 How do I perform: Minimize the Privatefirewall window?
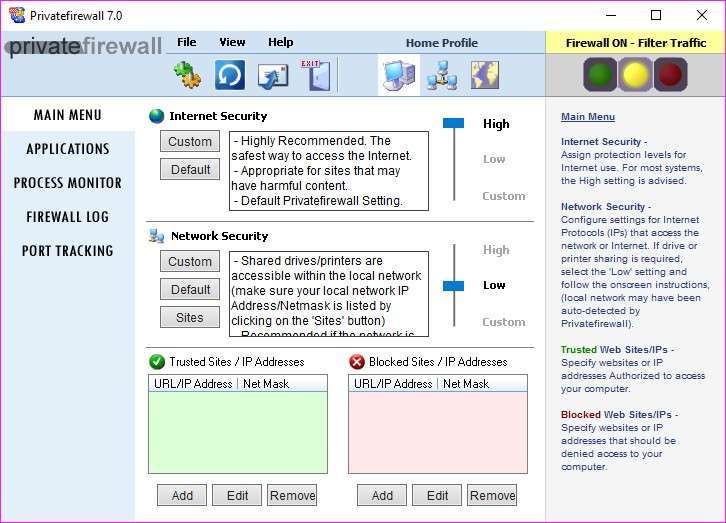click(611, 15)
